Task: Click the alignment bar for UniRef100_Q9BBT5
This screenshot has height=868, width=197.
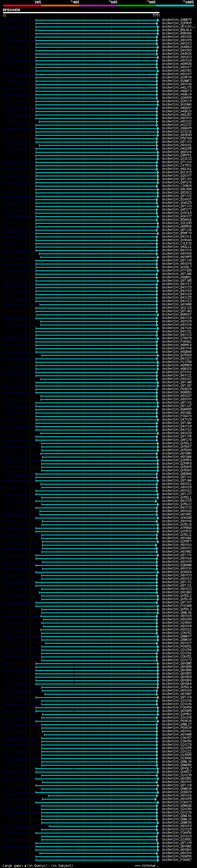Action: [x=97, y=20]
